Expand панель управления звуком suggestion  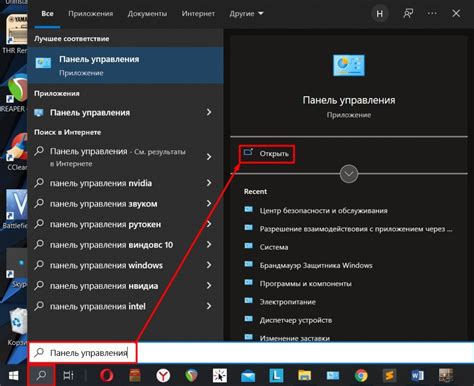(209, 204)
